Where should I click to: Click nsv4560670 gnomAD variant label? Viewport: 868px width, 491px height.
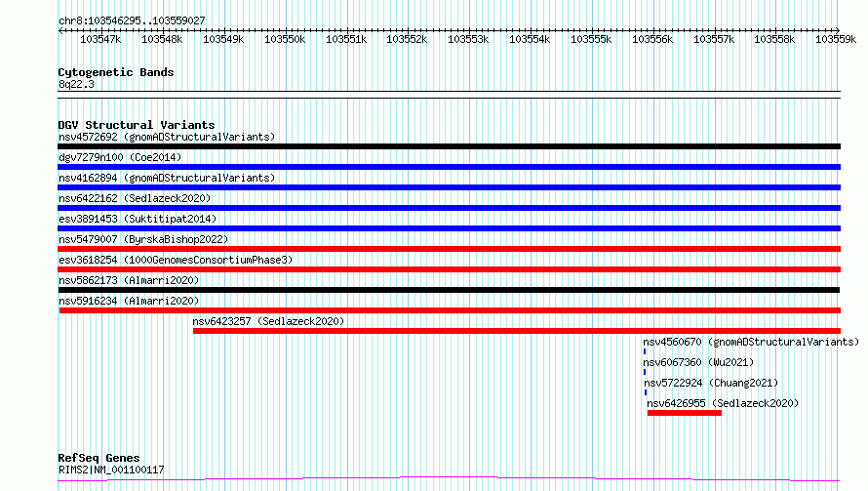point(751,342)
